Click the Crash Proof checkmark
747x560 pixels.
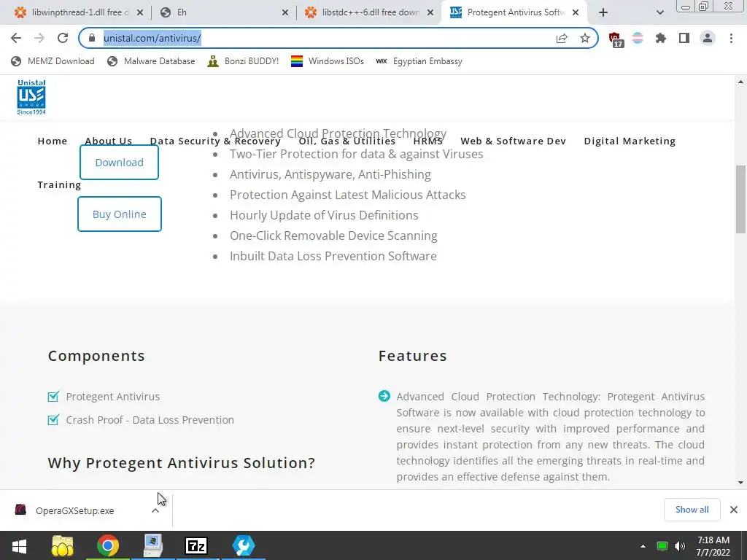click(53, 419)
